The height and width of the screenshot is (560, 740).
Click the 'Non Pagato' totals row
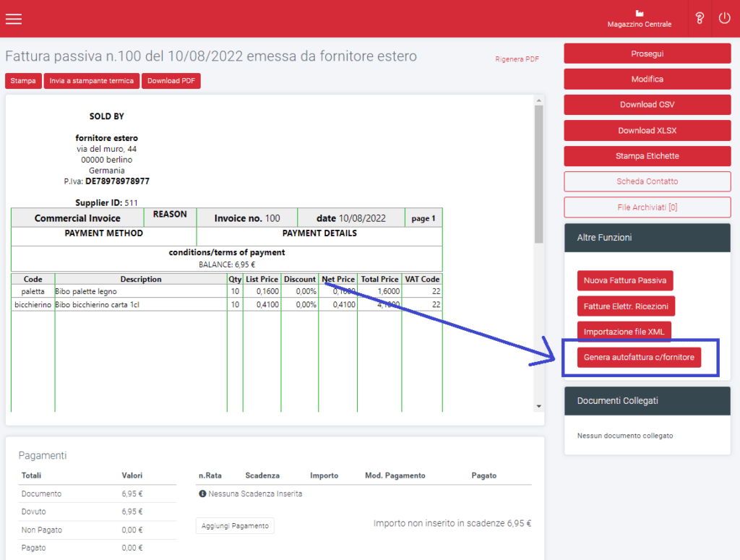click(98, 530)
